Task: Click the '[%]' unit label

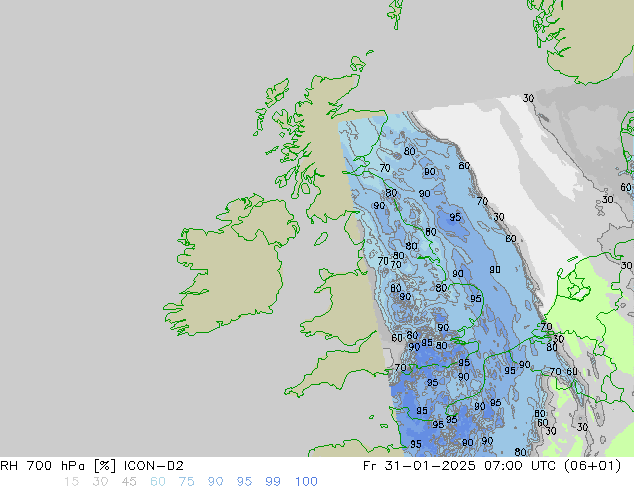Action: [104, 466]
